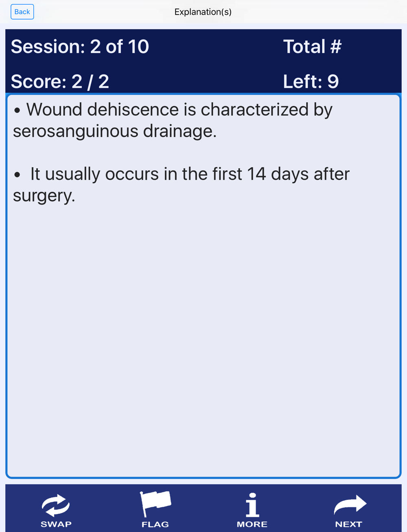This screenshot has width=407, height=532.
Task: Click the NEXT text label
Action: coord(348,524)
